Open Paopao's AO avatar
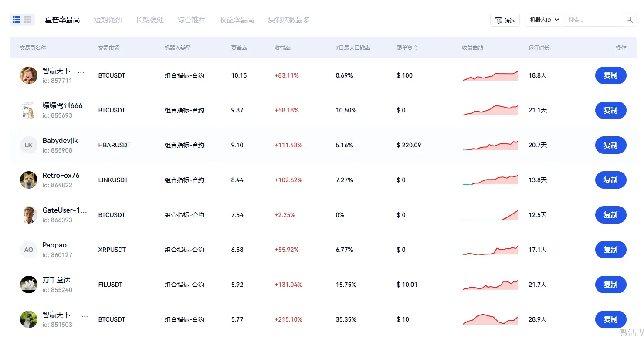The height and width of the screenshot is (339, 644). (x=29, y=250)
